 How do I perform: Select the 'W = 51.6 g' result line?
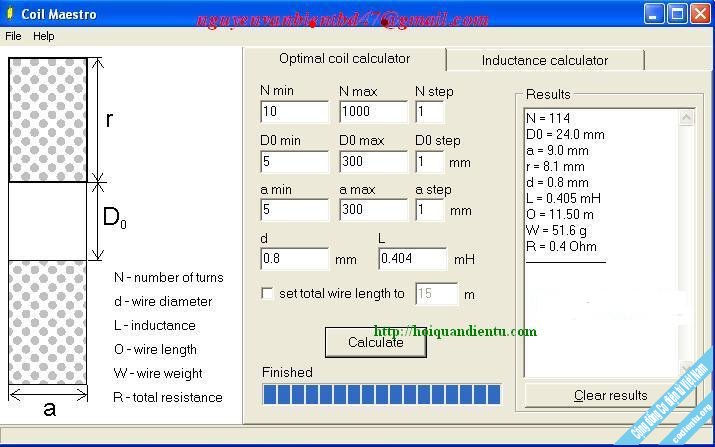click(x=556, y=230)
